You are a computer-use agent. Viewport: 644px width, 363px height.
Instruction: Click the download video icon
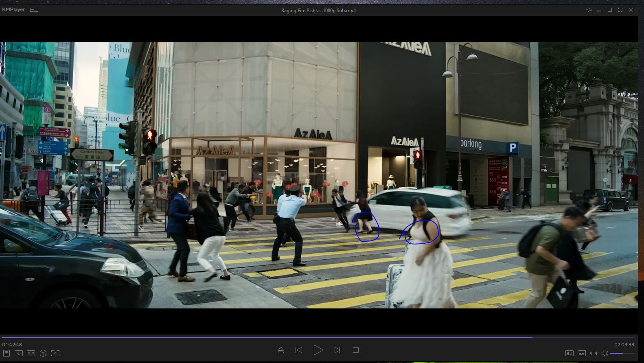[x=19, y=353]
